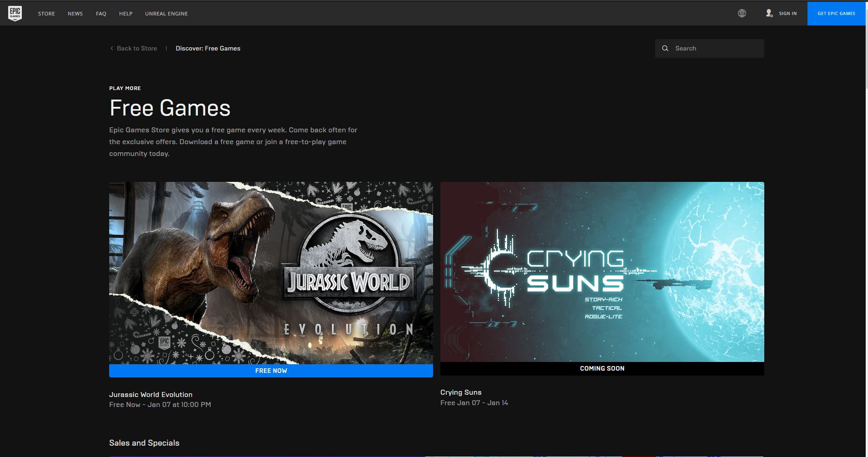Click the Free Games page heading
This screenshot has height=457, width=868.
pyautogui.click(x=170, y=108)
